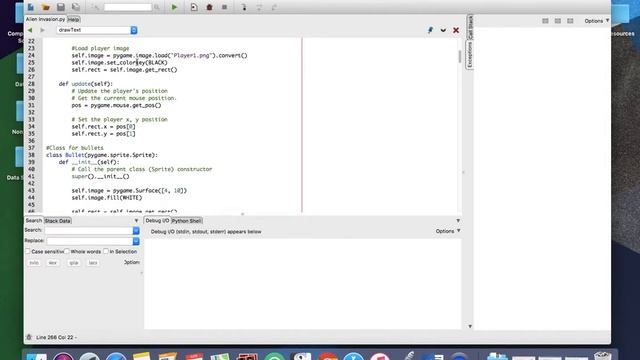Image resolution: width=640 pixels, height=360 pixels.
Task: Switch to the Search tab
Action: (33, 220)
